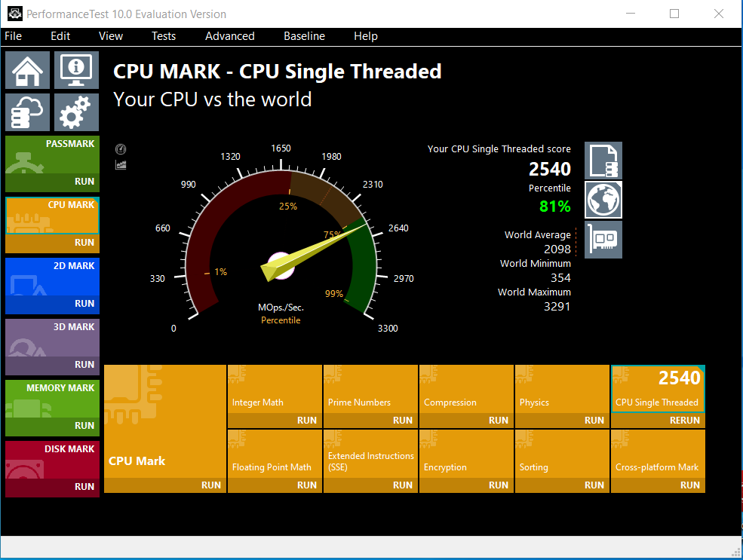This screenshot has width=743, height=560.
Task: Open the File menu
Action: click(x=14, y=36)
